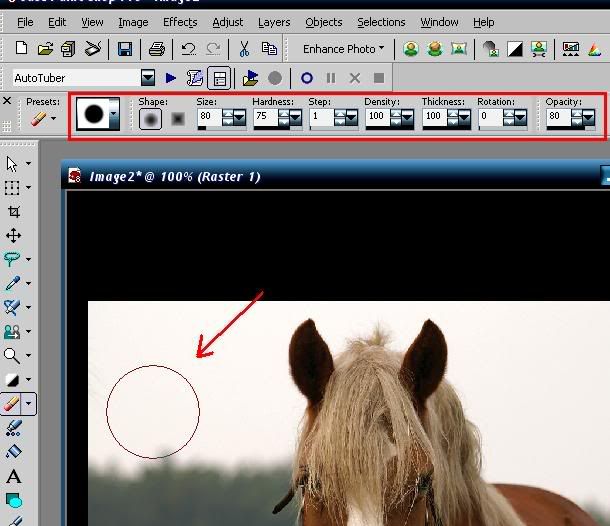Click the Print icon

click(x=157, y=49)
